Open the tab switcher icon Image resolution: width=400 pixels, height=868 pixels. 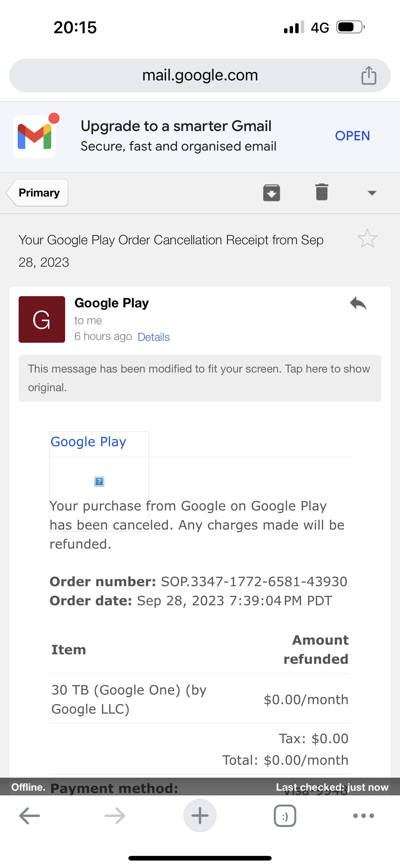[285, 816]
